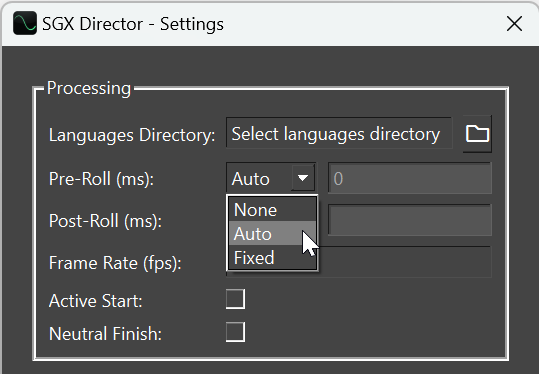Click the Languages Directory label
This screenshot has width=539, height=374.
point(132,135)
